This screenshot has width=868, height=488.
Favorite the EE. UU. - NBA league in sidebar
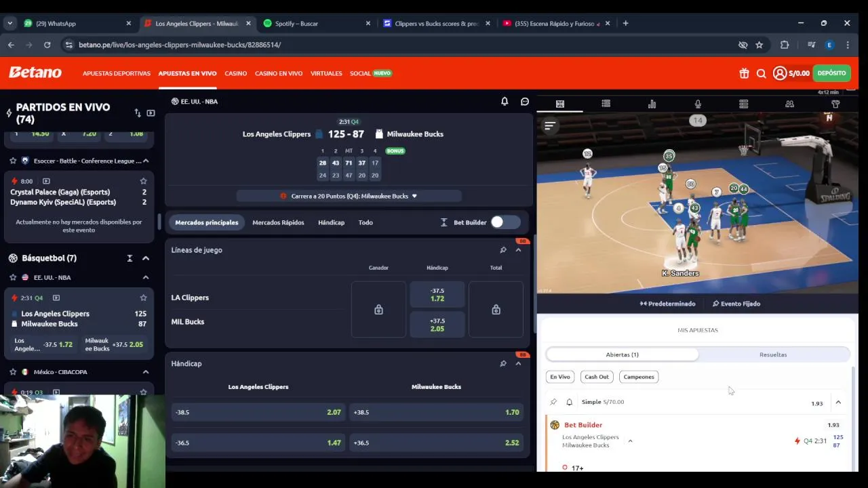click(x=13, y=277)
